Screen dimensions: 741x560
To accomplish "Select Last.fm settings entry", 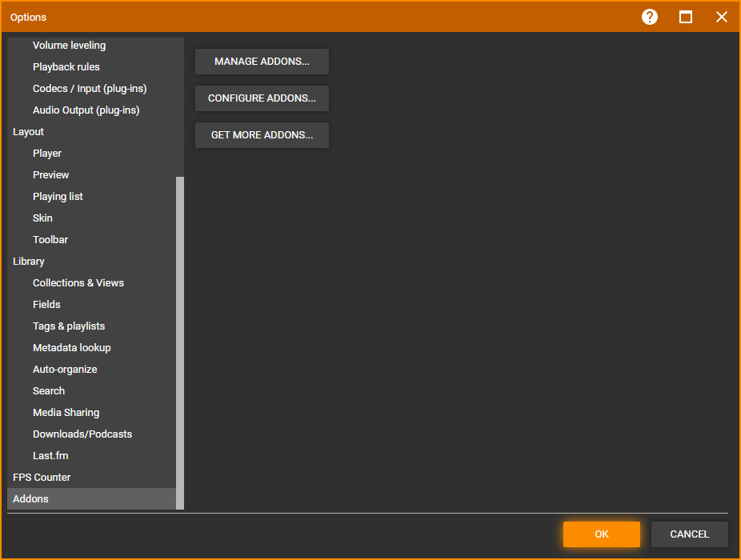I will [50, 456].
